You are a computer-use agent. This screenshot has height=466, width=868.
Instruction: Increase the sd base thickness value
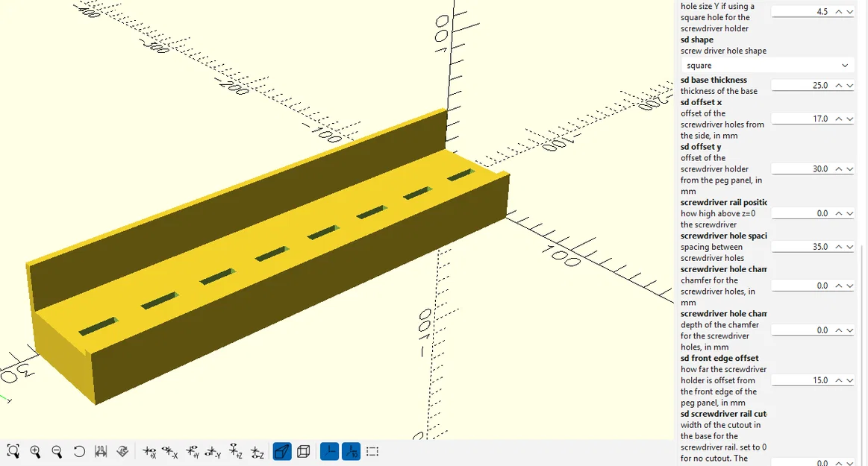tap(839, 85)
